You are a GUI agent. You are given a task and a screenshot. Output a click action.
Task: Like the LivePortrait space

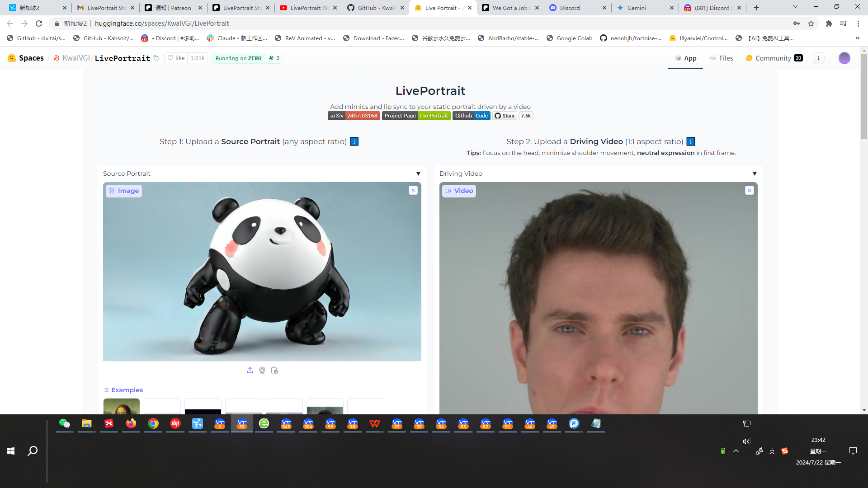tap(176, 58)
